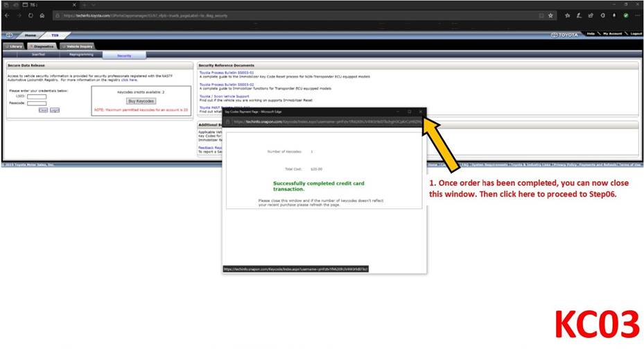This screenshot has height=349, width=644.
Task: Click the Share icon in browser toolbar
Action: pos(591,16)
